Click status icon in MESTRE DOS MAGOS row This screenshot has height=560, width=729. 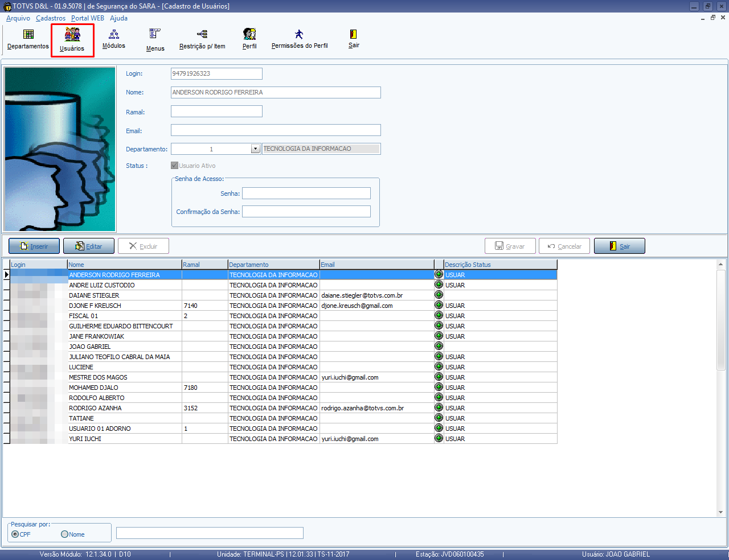pyautogui.click(x=439, y=377)
